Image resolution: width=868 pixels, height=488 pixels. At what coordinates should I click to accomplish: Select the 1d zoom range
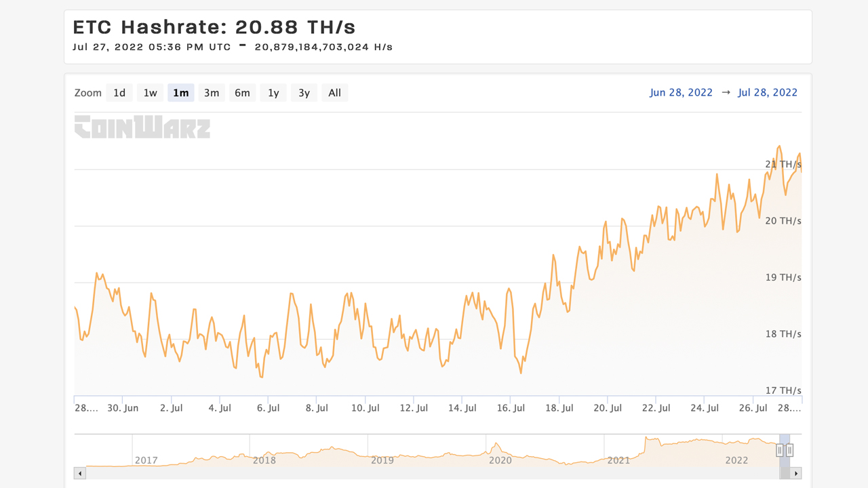point(119,93)
